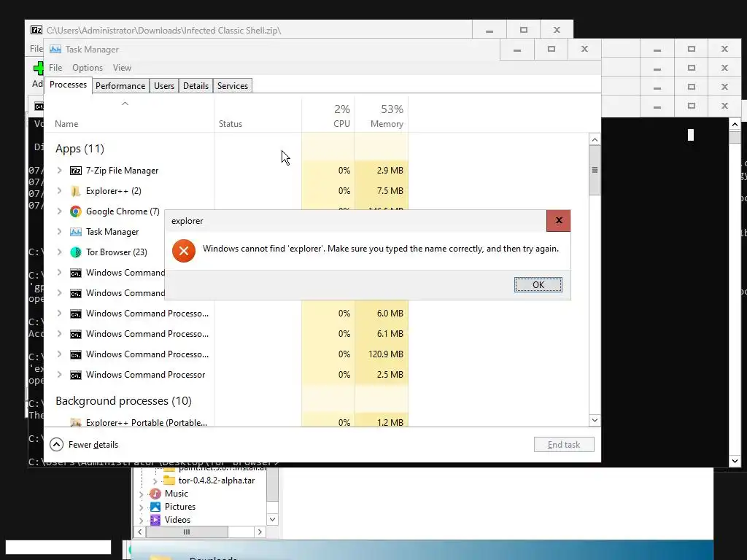Viewport: 747px width, 560px height.
Task: Close the explorer error dialog
Action: pyautogui.click(x=558, y=220)
